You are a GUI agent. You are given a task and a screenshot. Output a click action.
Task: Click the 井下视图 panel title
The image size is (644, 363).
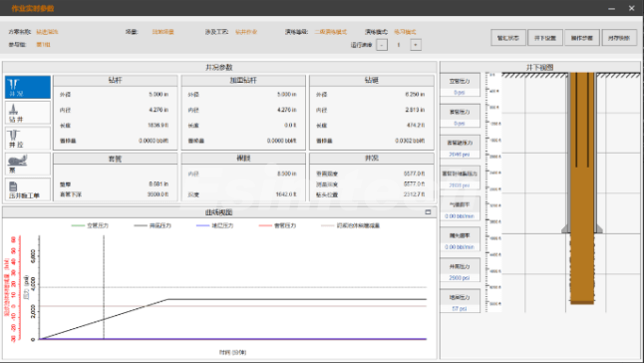[x=540, y=67]
